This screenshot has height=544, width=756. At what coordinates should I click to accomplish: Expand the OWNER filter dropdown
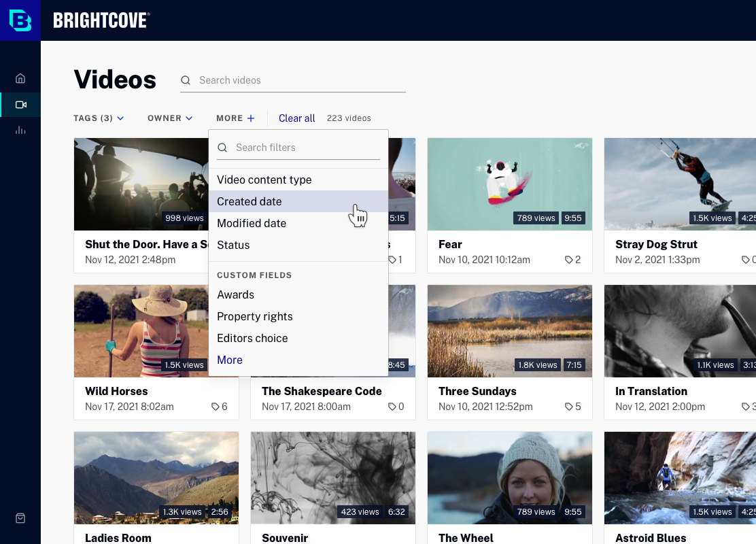click(x=170, y=118)
